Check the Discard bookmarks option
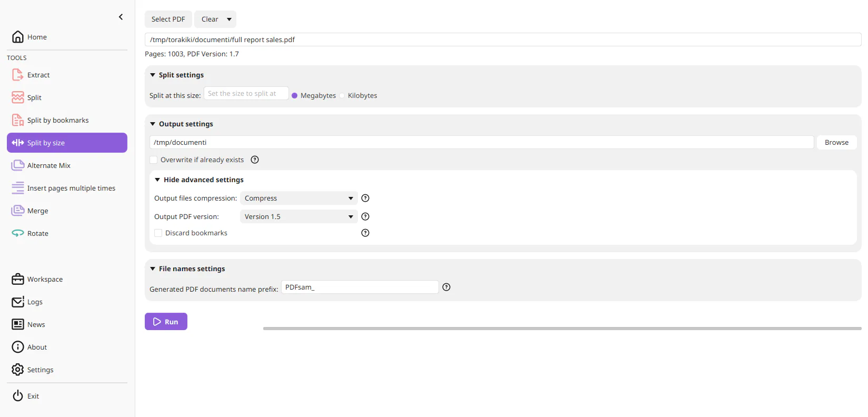Viewport: 868px width, 417px height. [x=158, y=233]
